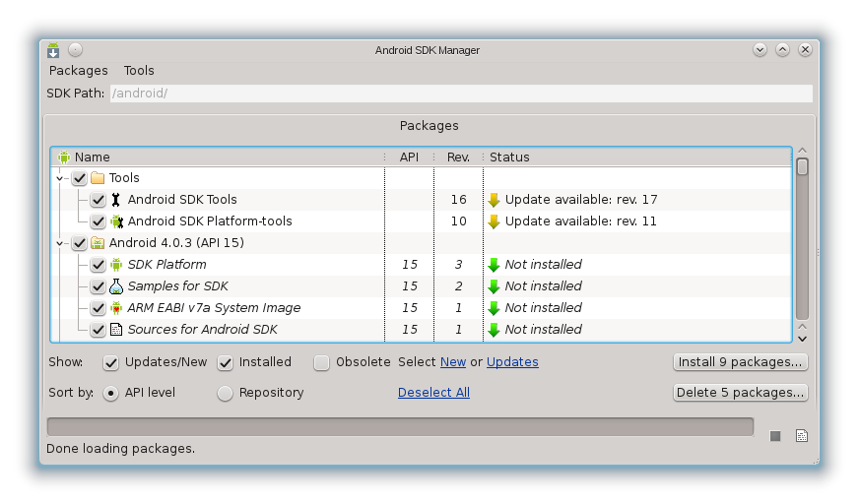Click the package list scrollbar thumb

(802, 167)
